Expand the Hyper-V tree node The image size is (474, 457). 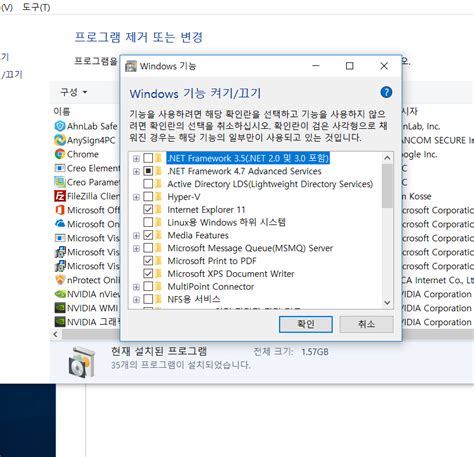tap(136, 197)
